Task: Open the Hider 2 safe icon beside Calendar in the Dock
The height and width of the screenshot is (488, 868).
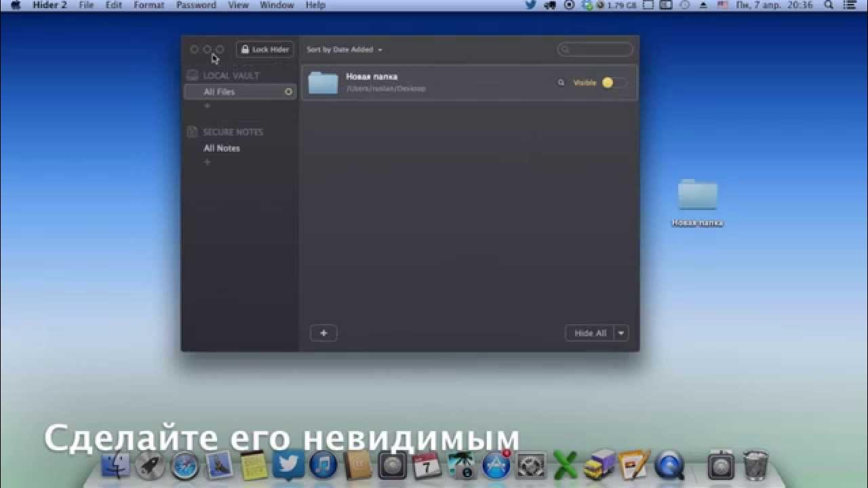Action: point(393,466)
